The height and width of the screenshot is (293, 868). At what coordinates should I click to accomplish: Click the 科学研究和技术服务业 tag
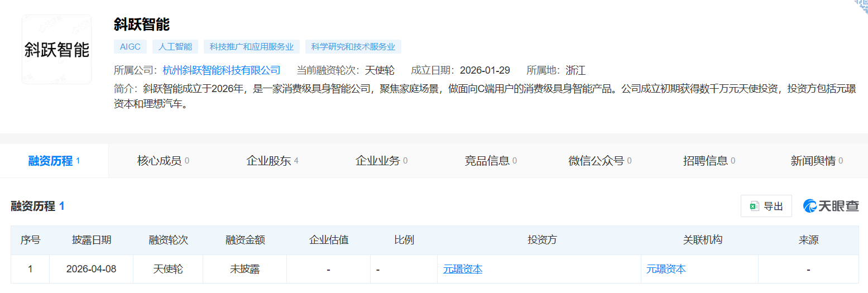(353, 47)
